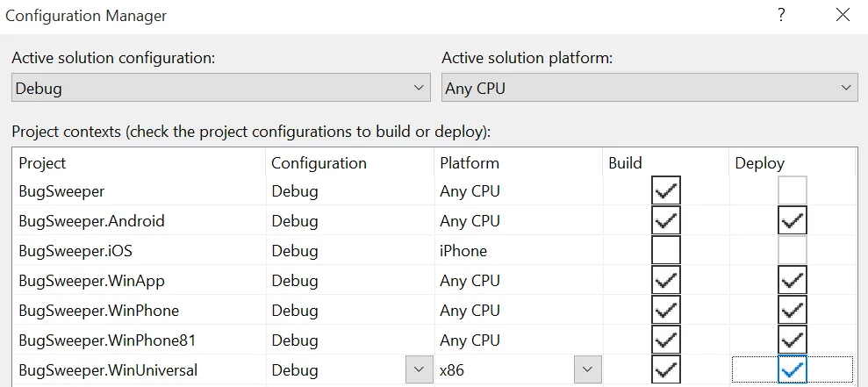Select the BugSweeper.iOS project row
Screen dimensions: 868x387
(68, 251)
